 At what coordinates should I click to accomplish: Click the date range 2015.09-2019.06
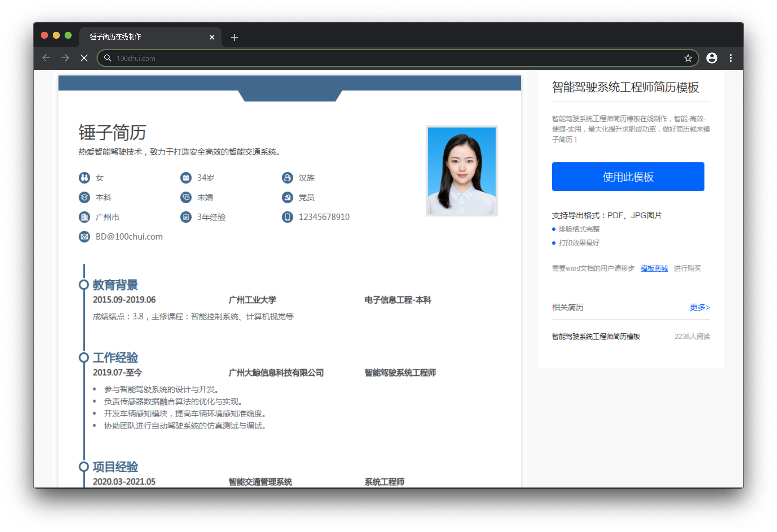pyautogui.click(x=124, y=300)
